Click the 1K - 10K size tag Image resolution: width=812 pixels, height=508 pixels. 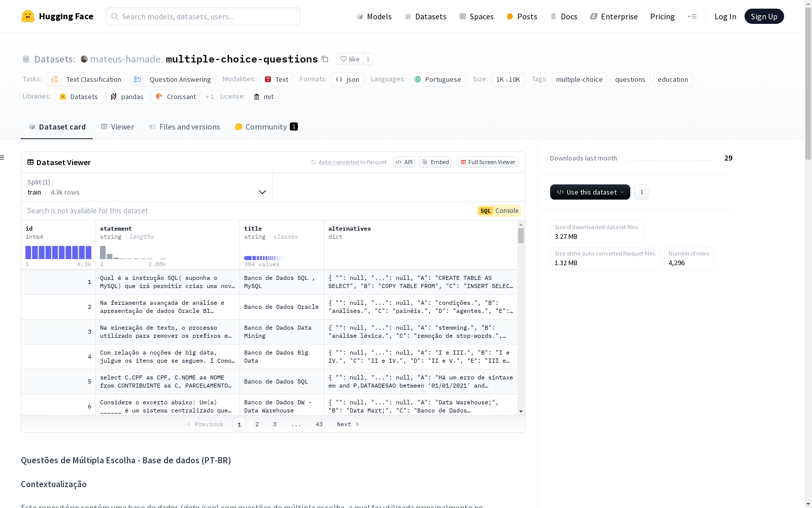[x=508, y=79]
